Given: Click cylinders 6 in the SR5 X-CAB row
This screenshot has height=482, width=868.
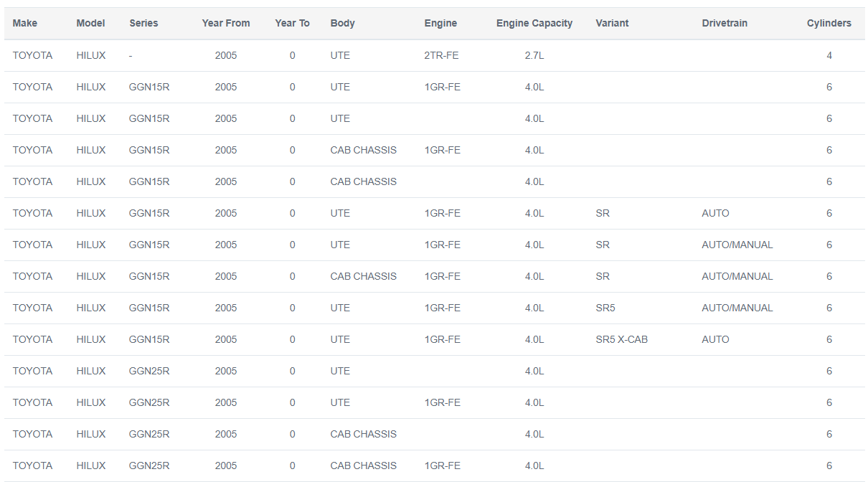Looking at the screenshot, I should coord(829,339).
